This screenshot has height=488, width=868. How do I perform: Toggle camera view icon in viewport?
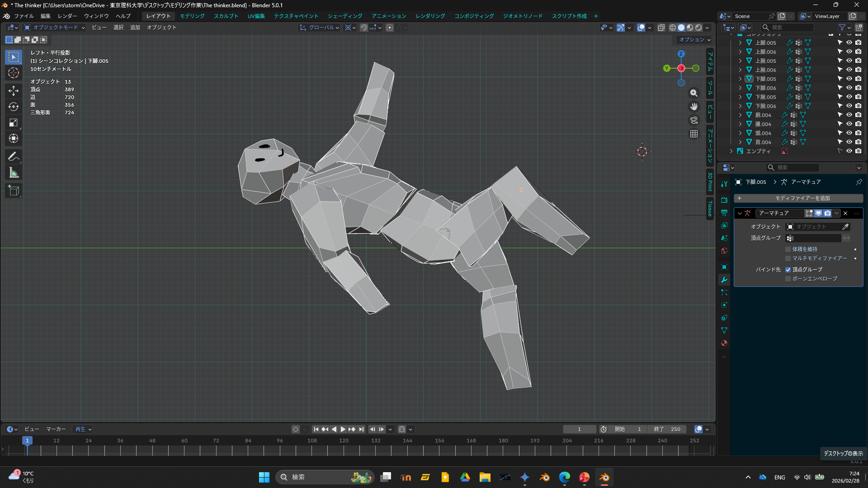694,120
